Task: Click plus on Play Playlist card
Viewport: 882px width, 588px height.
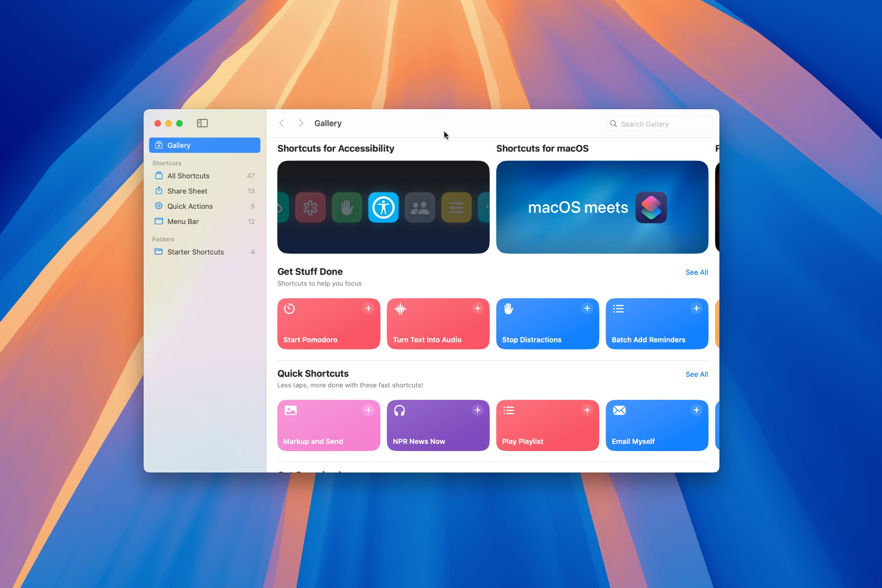Action: pos(587,410)
